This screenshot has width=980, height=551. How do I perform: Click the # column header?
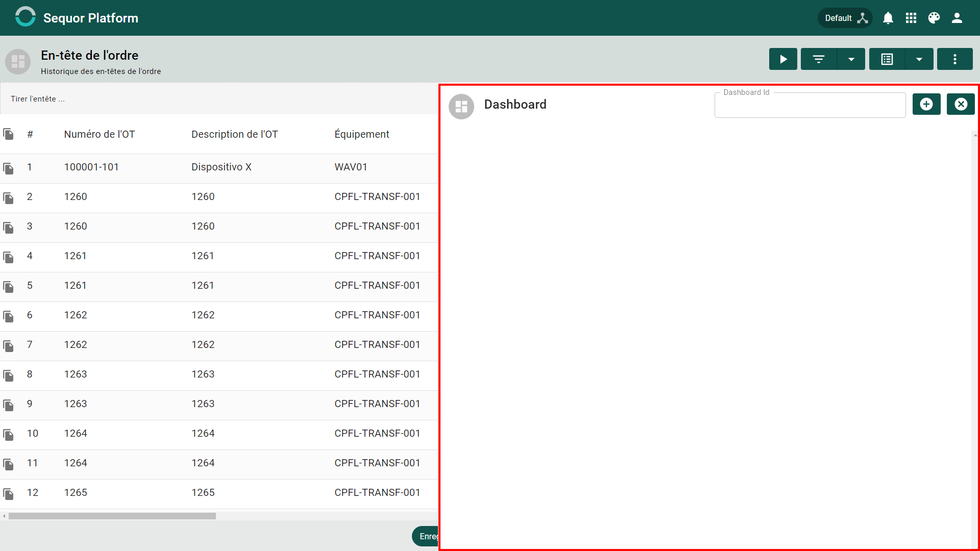click(30, 134)
